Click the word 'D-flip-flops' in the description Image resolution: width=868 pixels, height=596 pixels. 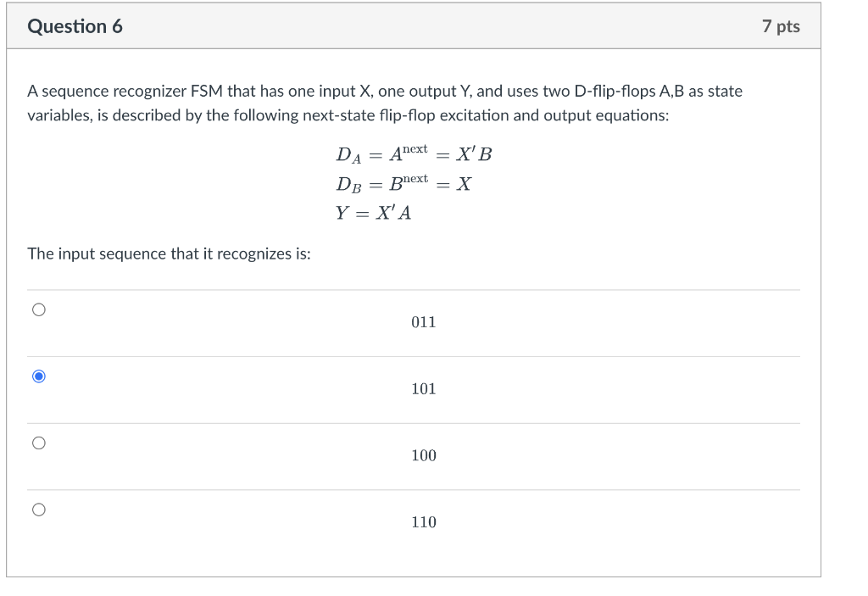pos(615,91)
